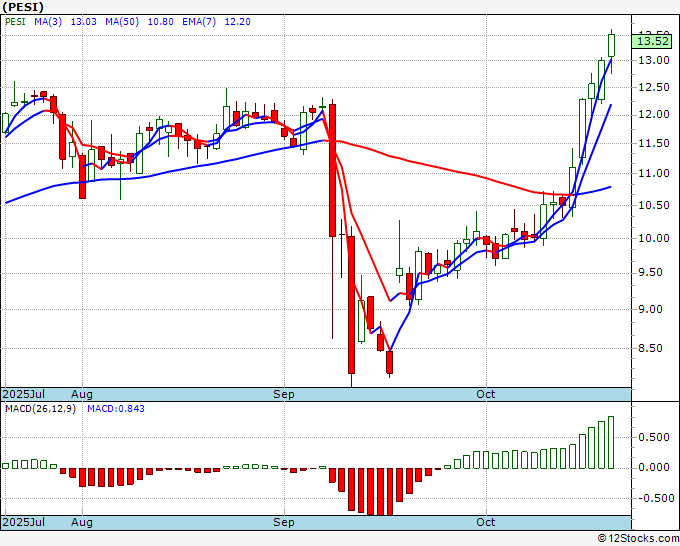Click the 11.50 price axis label
Viewport: 680px width, 546px height.
click(654, 143)
